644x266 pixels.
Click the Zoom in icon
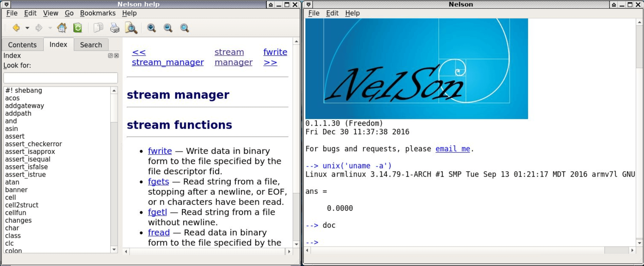[151, 28]
